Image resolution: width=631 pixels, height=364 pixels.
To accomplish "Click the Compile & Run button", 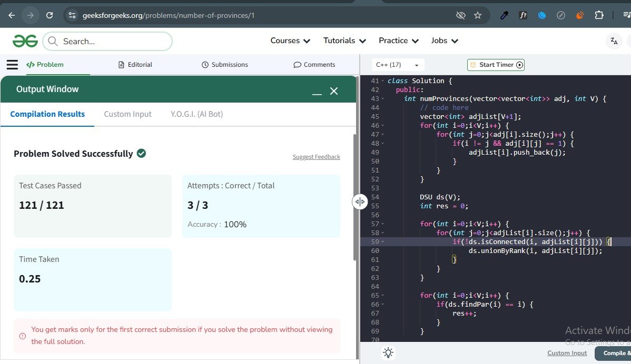I will [x=614, y=353].
